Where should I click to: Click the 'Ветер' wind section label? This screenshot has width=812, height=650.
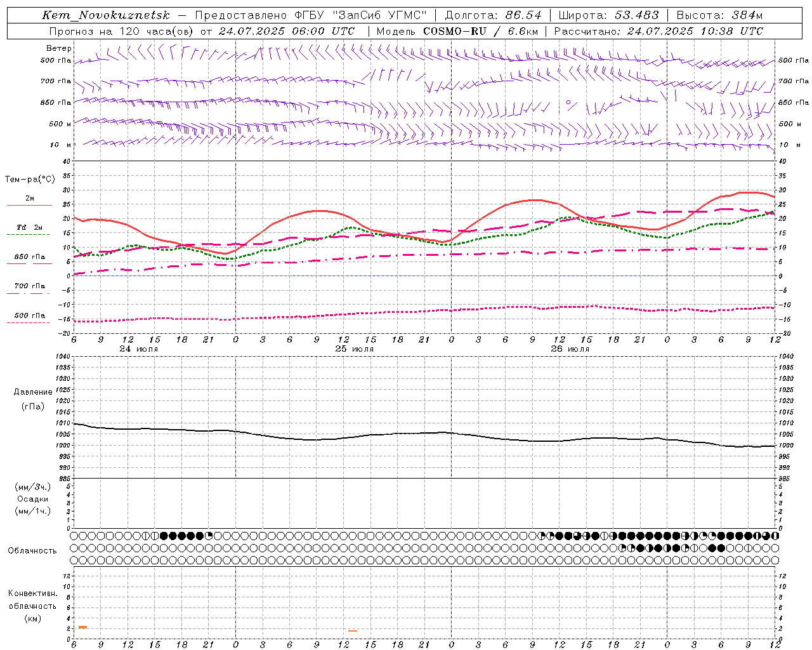pyautogui.click(x=59, y=48)
